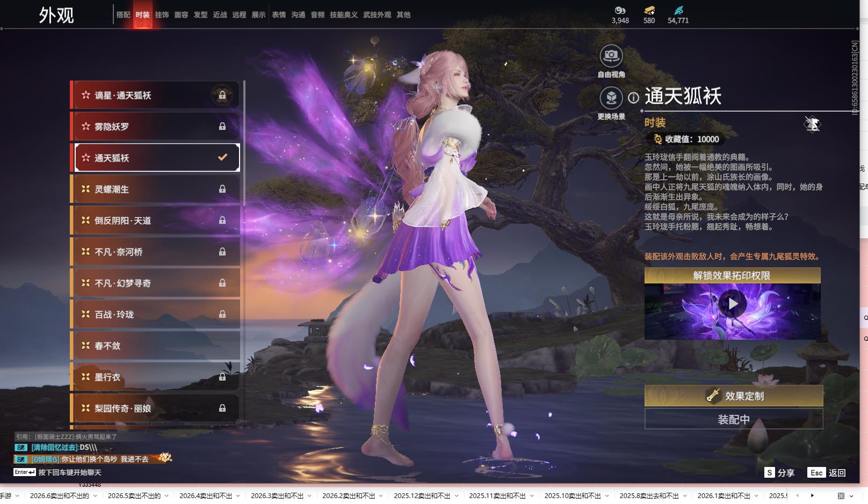Open the 展示 tab

click(258, 14)
